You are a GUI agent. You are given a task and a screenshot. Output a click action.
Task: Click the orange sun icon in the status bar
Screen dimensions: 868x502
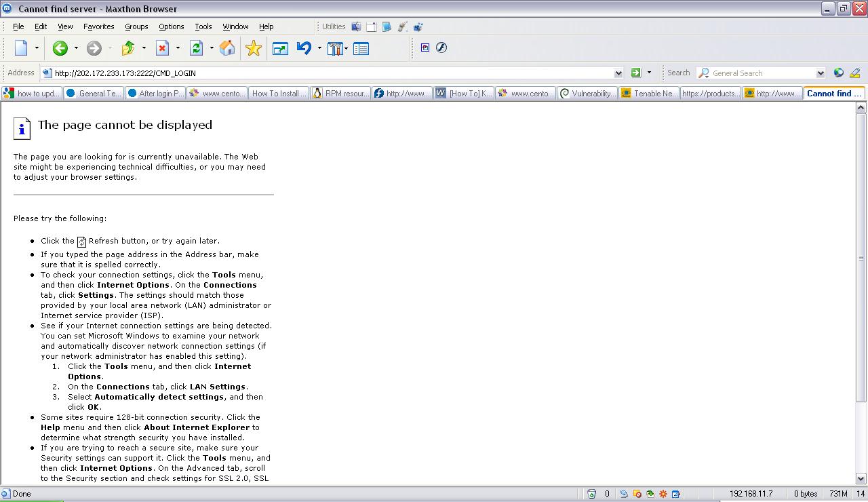click(x=663, y=494)
